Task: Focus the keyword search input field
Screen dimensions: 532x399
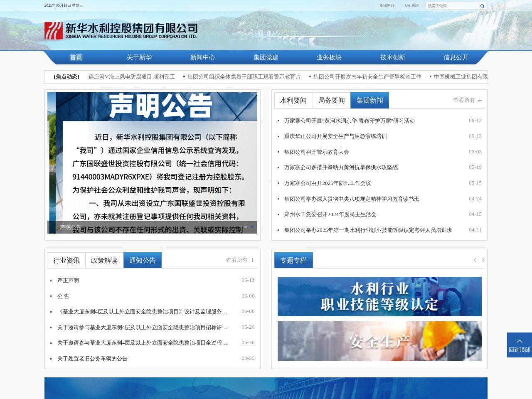Action: tap(452, 6)
